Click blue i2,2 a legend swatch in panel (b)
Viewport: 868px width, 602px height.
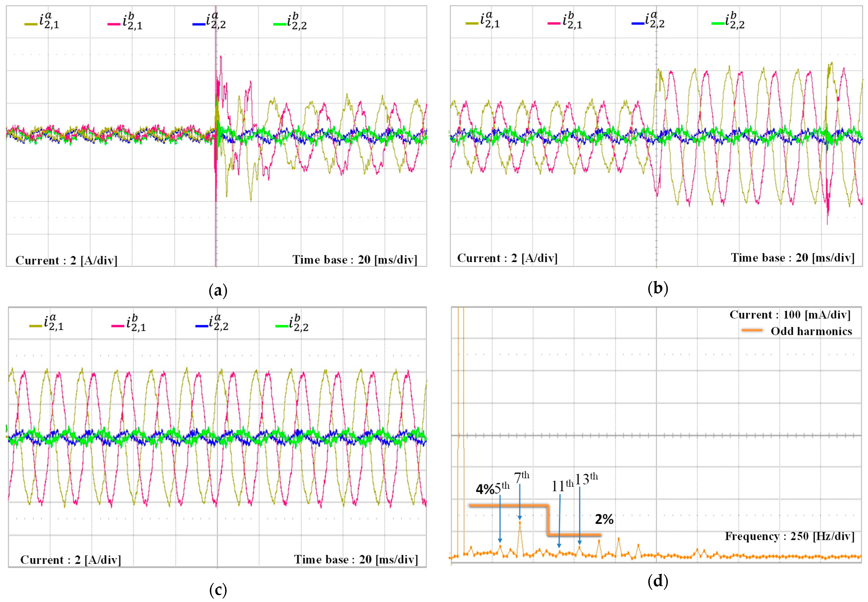pyautogui.click(x=638, y=23)
